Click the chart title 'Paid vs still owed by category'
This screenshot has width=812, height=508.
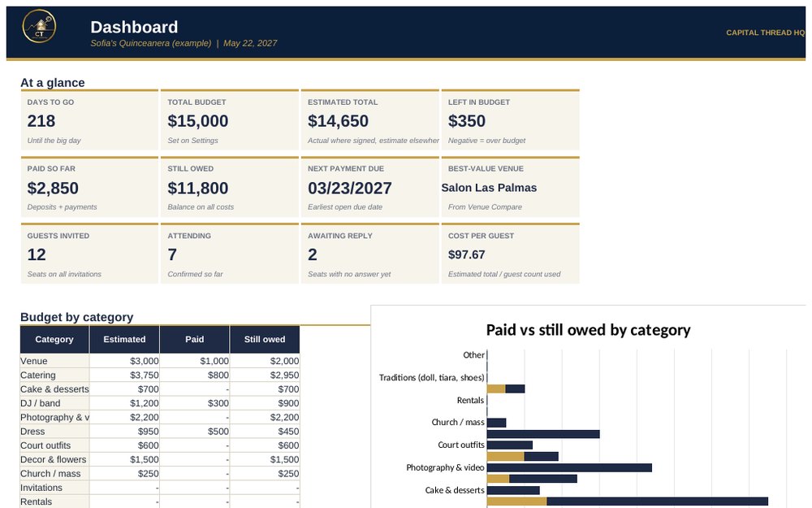click(x=588, y=330)
